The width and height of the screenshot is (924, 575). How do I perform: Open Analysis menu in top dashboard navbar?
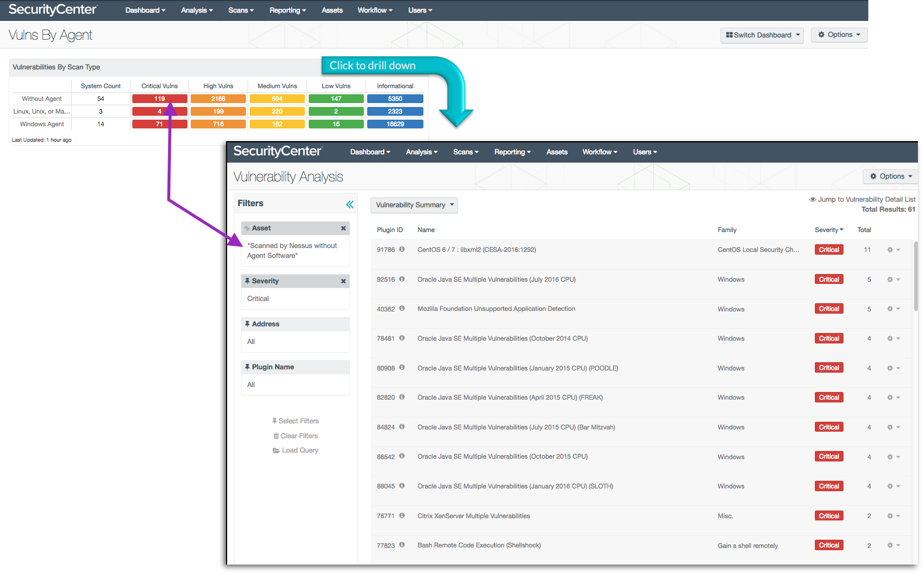197,10
